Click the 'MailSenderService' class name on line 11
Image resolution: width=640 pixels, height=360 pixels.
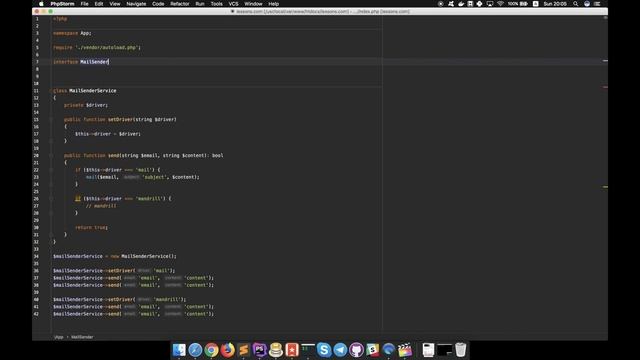click(93, 91)
